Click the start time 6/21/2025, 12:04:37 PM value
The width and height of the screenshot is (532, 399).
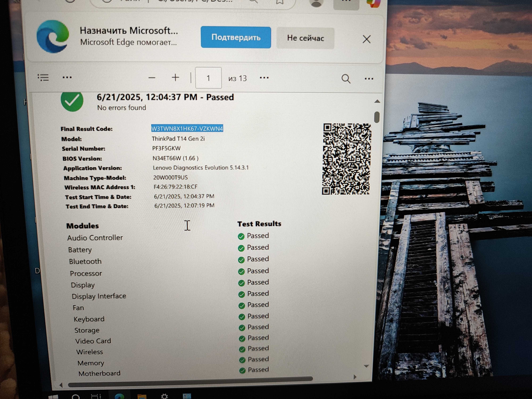pos(184,196)
